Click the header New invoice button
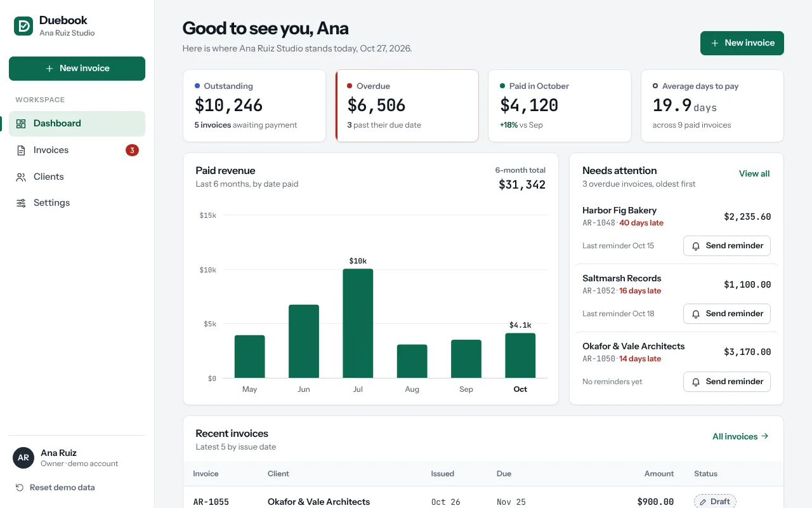This screenshot has height=508, width=812. pos(742,43)
